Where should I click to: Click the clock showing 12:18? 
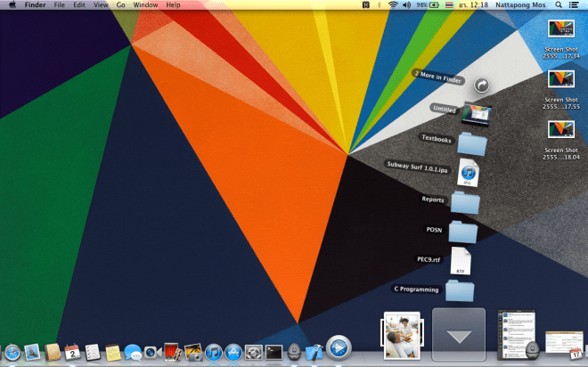tap(474, 4)
